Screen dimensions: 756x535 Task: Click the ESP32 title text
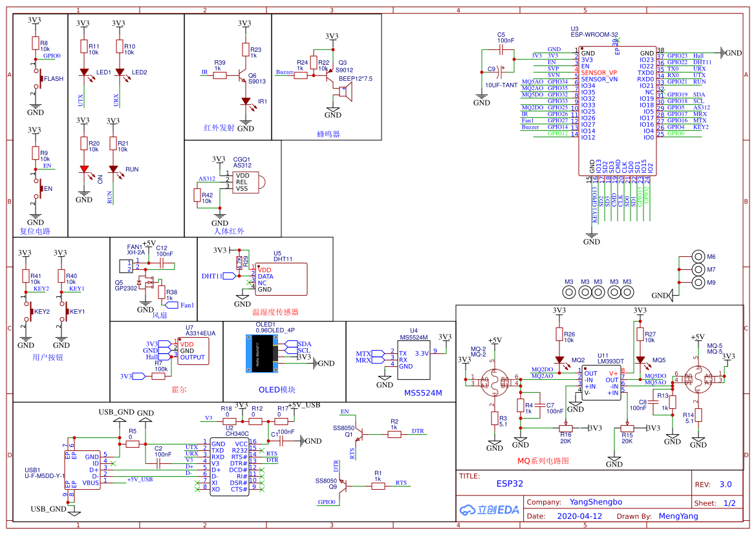510,483
